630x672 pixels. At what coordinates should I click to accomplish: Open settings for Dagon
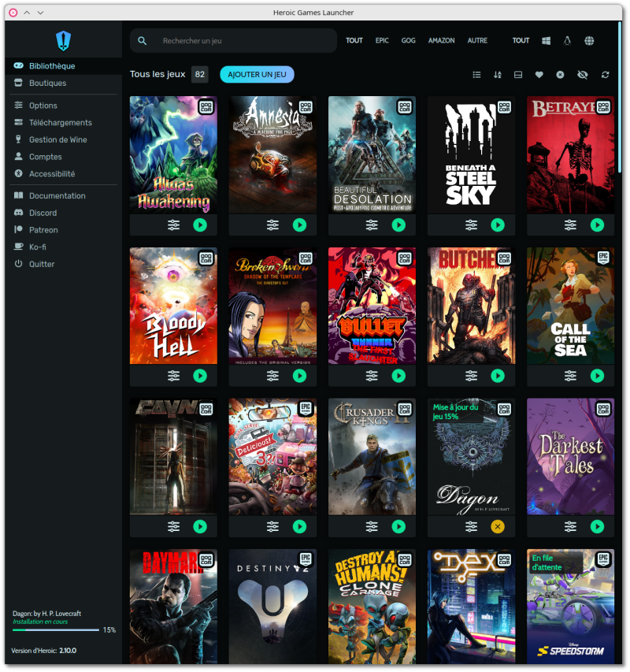point(471,527)
